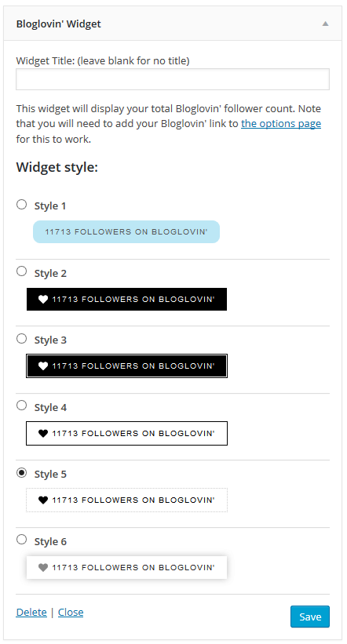This screenshot has height=644, width=347.
Task: Click the gray heart in Style 6 preview
Action: coord(43,568)
